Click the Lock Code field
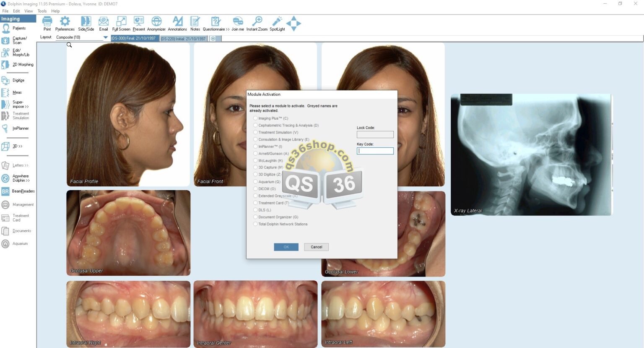644x348 pixels. [375, 134]
